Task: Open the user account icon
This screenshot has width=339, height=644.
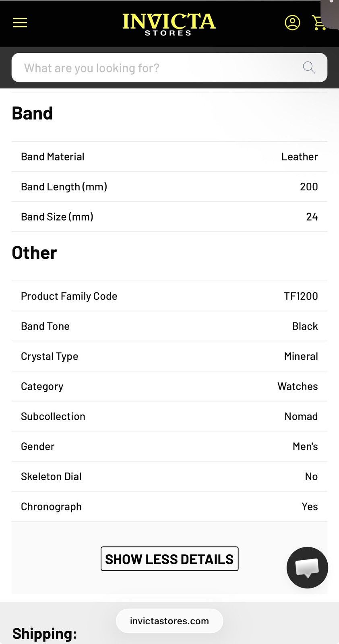Action: (x=292, y=23)
